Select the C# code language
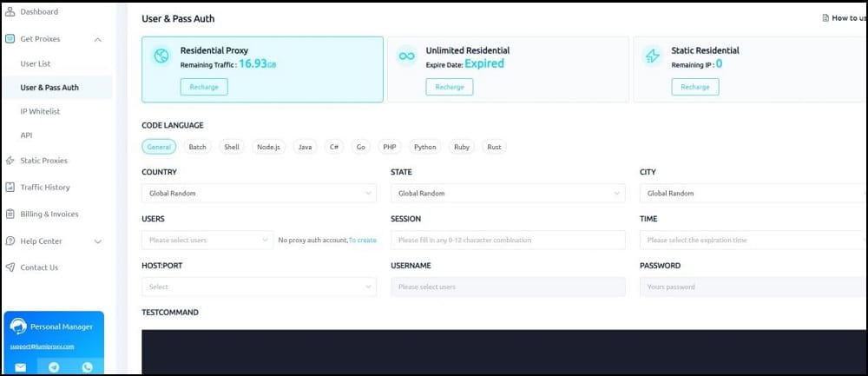The width and height of the screenshot is (868, 376). [334, 147]
